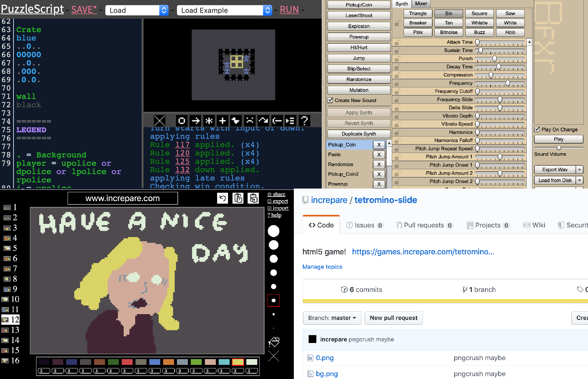This screenshot has width=588, height=379.
Task: Select the right-arrow glyph in the level editor toolbar
Action: 195,121
